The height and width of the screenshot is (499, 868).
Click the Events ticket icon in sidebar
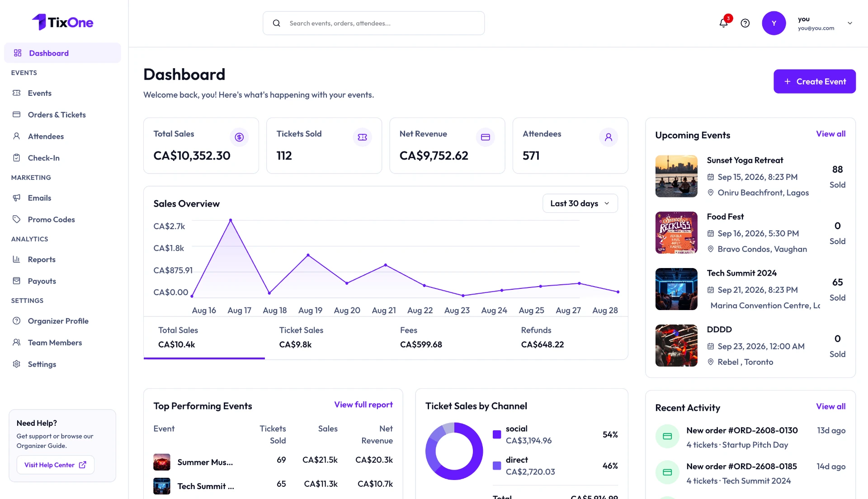click(x=17, y=93)
